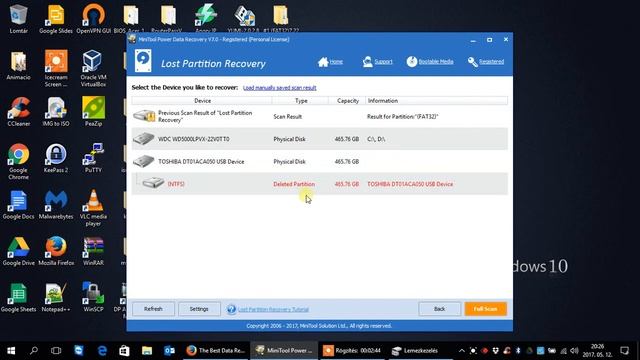Go Back to the previous screen
Viewport: 640px width, 360px height.
tap(439, 309)
